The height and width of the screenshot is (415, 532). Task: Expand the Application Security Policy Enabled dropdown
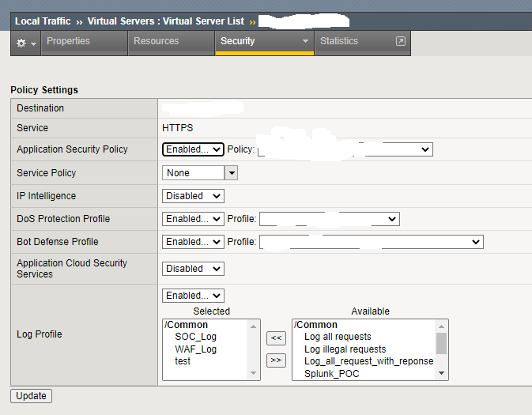click(193, 149)
